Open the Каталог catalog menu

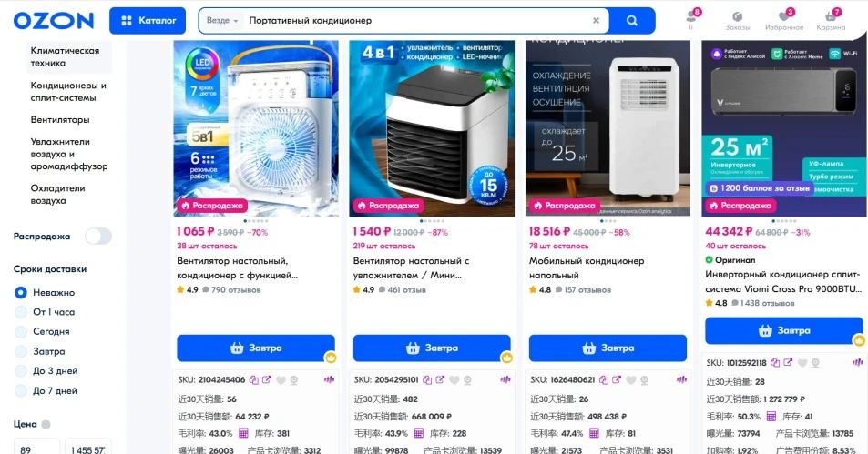[x=148, y=20]
